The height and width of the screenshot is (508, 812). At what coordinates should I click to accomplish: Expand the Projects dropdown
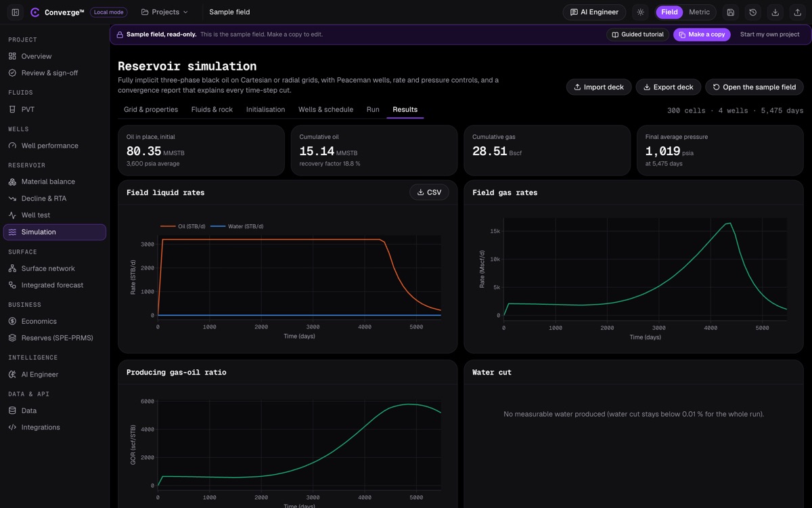(x=164, y=12)
